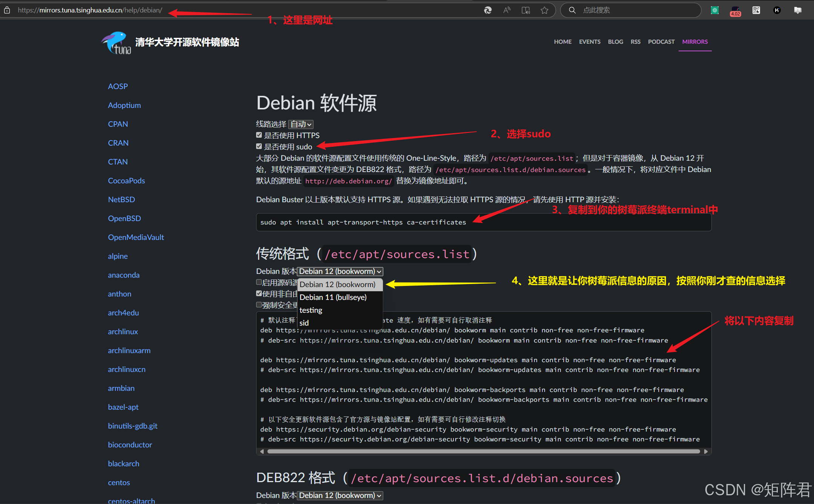
Task: Open the archlinux mirror link
Action: 123,332
